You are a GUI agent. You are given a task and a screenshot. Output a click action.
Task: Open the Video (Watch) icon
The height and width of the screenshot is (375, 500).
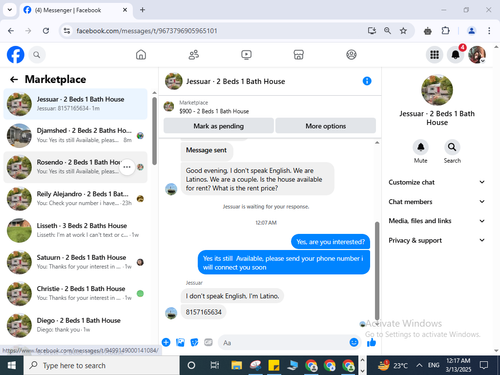tap(246, 55)
